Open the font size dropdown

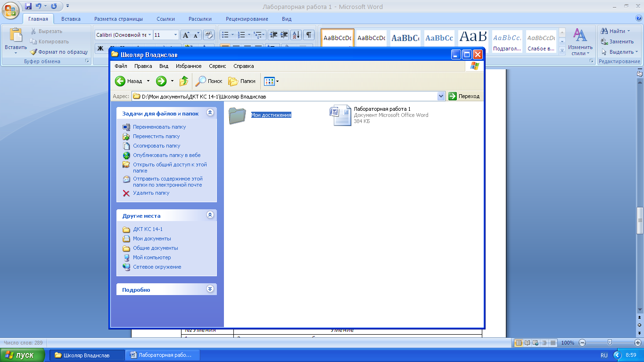(x=176, y=35)
